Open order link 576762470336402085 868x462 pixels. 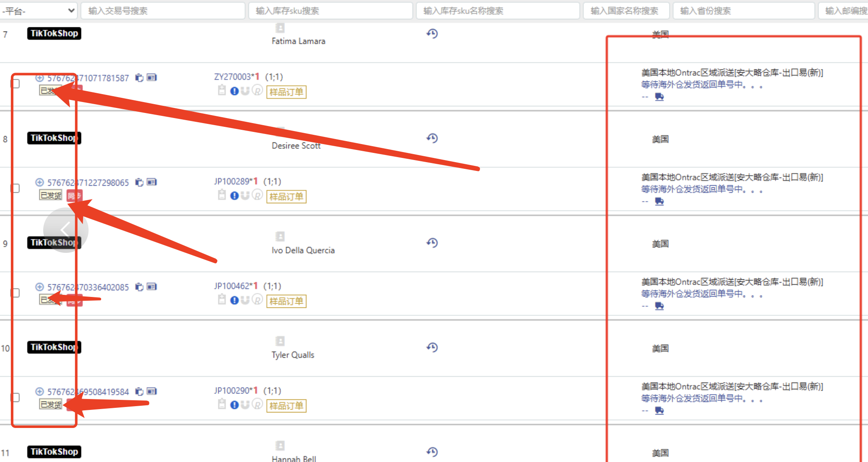[88, 287]
